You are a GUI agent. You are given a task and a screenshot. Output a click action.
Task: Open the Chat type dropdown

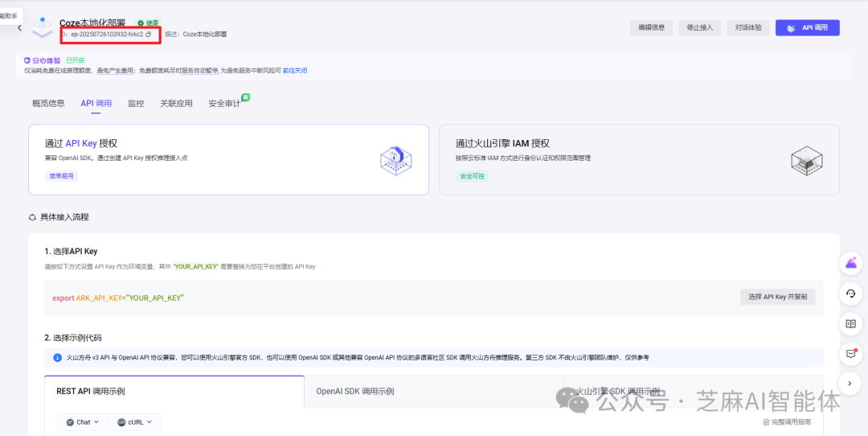click(83, 422)
